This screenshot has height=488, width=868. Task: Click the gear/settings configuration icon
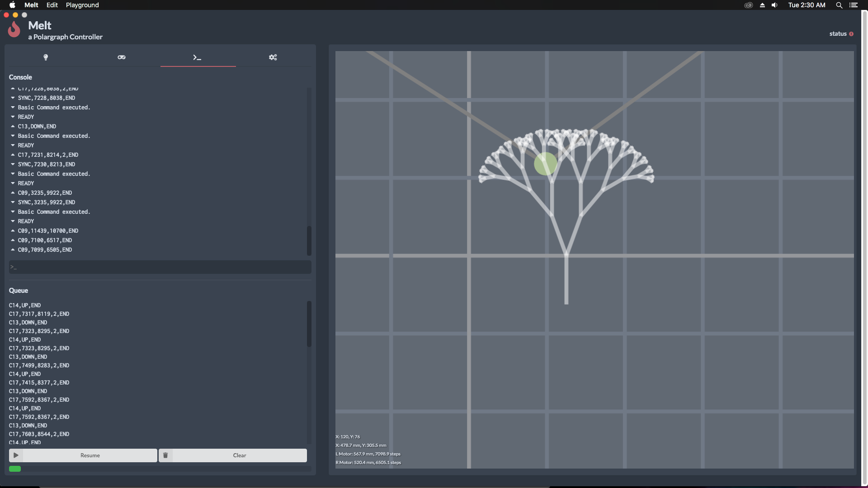point(273,56)
